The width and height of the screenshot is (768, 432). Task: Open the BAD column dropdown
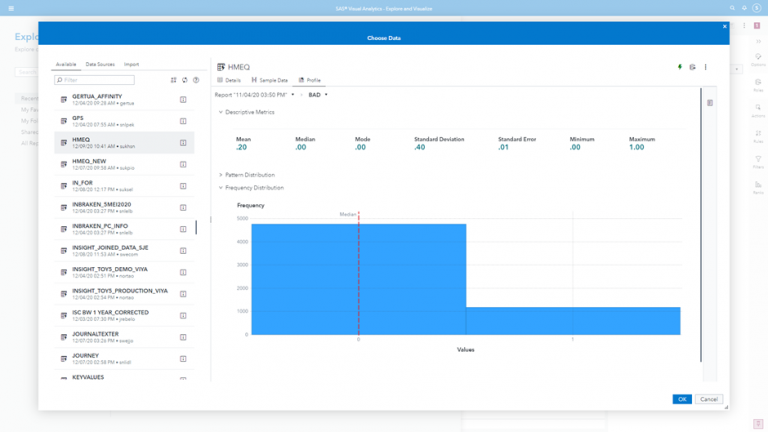[318, 95]
